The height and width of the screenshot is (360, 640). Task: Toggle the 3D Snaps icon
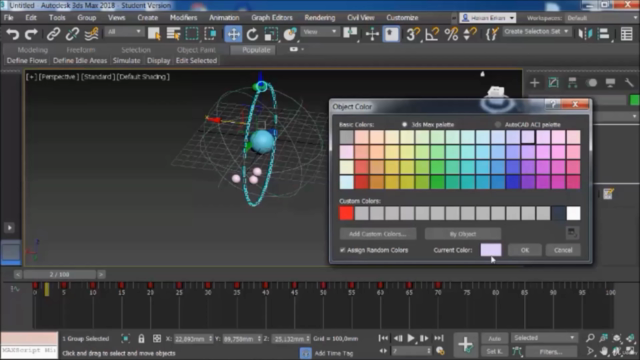coord(413,34)
